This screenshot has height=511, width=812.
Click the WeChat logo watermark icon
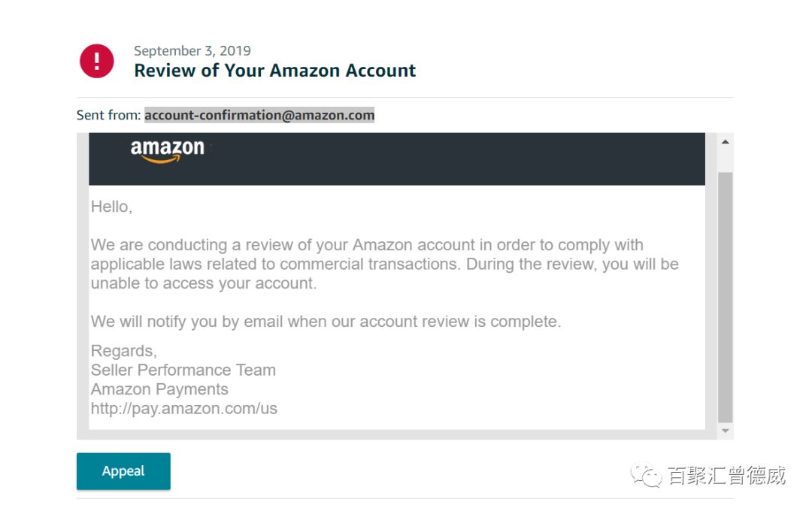pyautogui.click(x=646, y=475)
